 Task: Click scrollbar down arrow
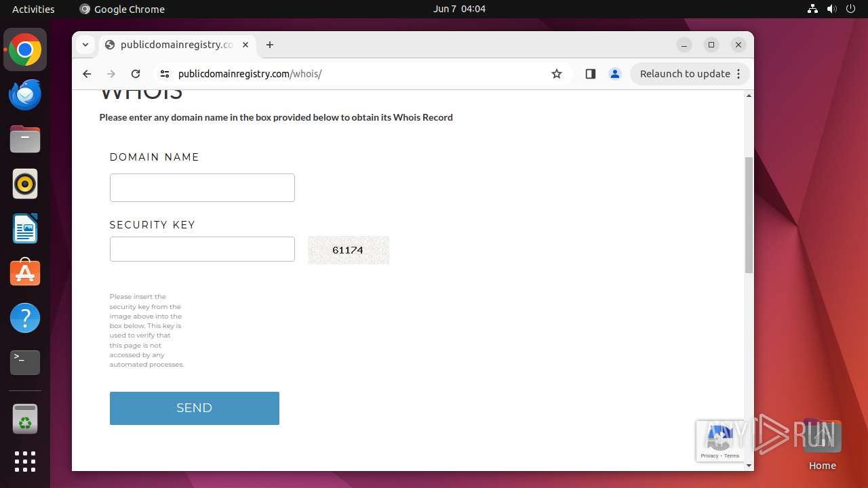click(749, 466)
